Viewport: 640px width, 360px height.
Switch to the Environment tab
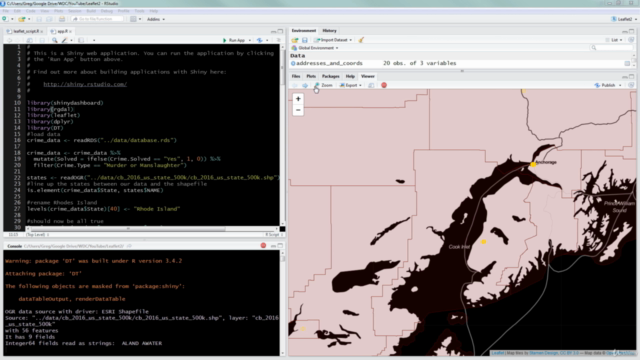coord(304,31)
